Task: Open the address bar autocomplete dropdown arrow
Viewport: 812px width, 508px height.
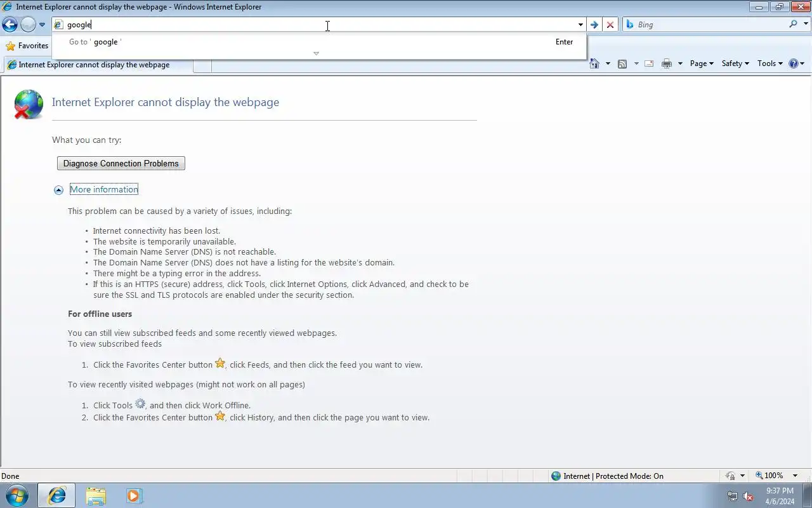Action: (x=580, y=25)
